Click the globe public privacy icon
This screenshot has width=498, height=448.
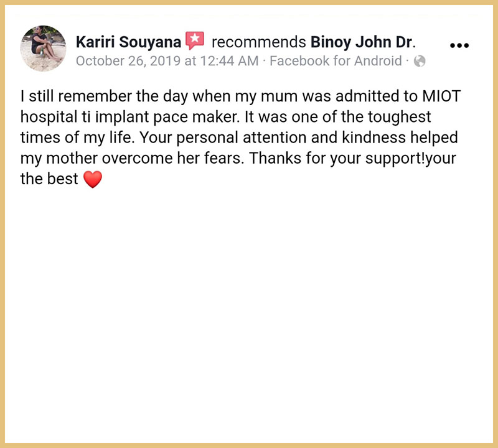click(x=420, y=61)
